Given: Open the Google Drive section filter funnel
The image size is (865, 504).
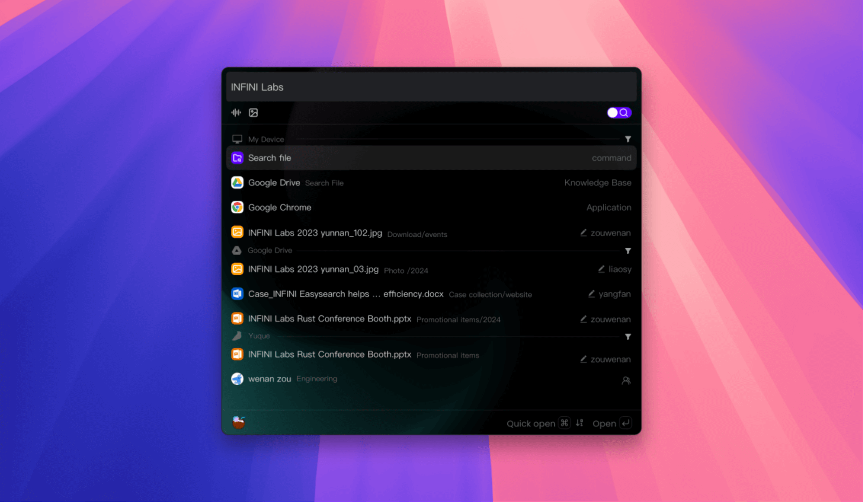Looking at the screenshot, I should coord(628,251).
